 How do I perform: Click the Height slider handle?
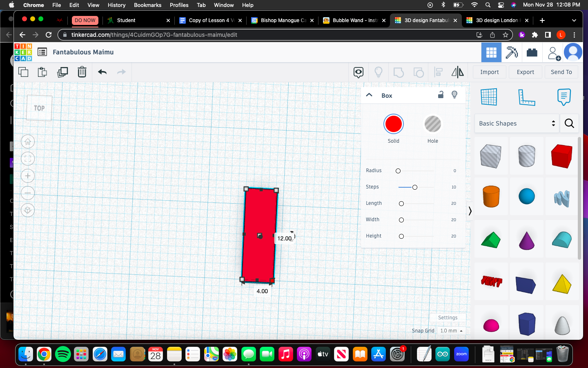tap(401, 236)
